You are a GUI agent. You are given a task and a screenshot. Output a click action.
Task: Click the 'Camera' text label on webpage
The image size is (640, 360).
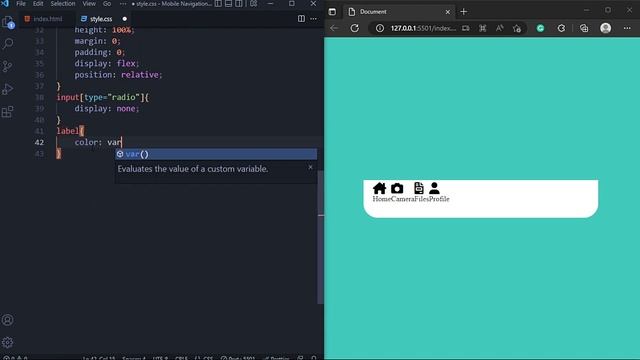402,199
